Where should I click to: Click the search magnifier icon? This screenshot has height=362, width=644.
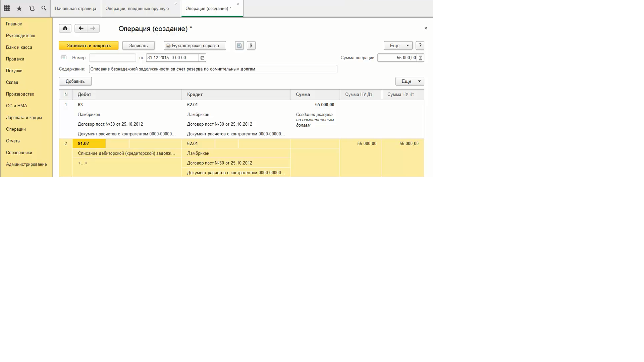[x=44, y=8]
